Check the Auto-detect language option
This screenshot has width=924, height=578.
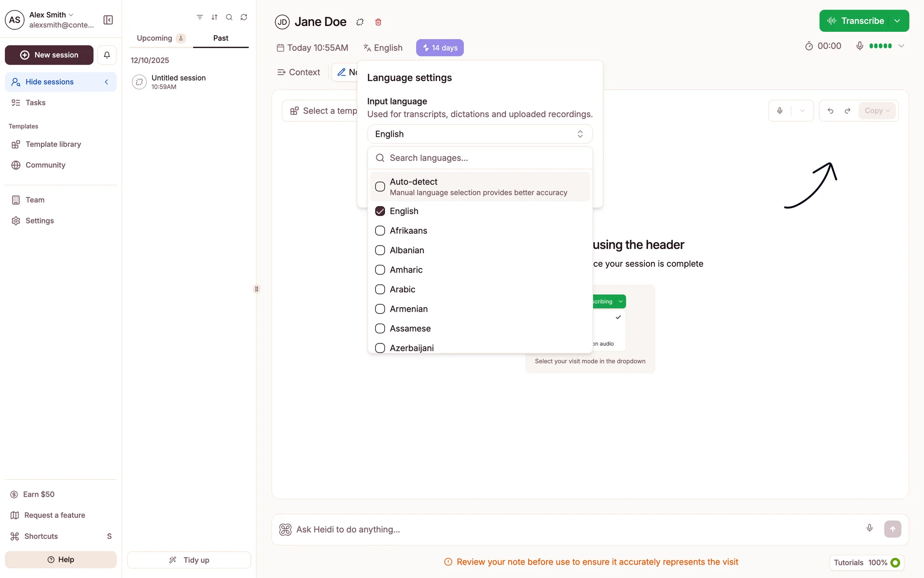point(380,186)
